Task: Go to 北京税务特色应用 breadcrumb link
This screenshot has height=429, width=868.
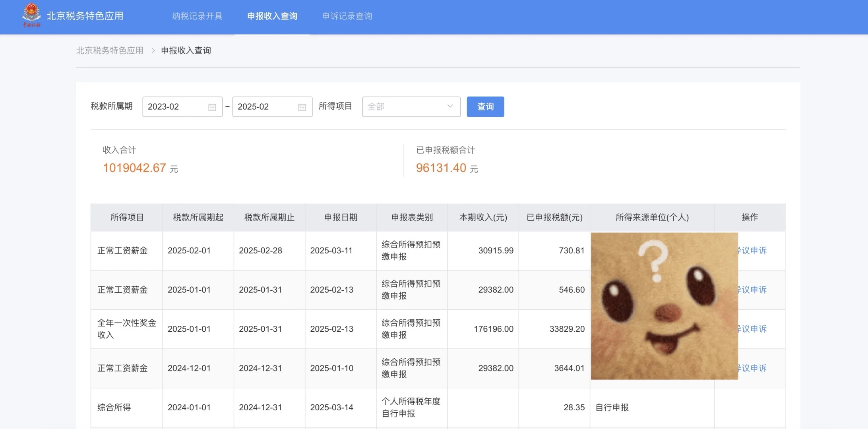Action: click(110, 51)
